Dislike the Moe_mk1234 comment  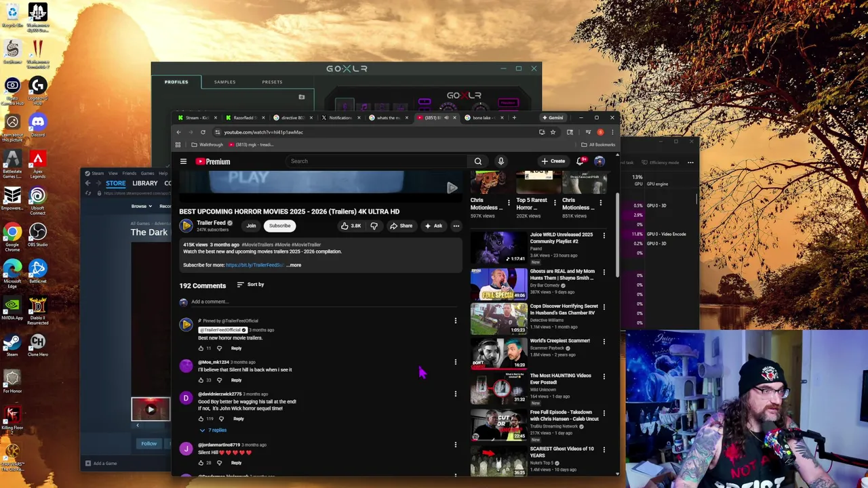(219, 380)
